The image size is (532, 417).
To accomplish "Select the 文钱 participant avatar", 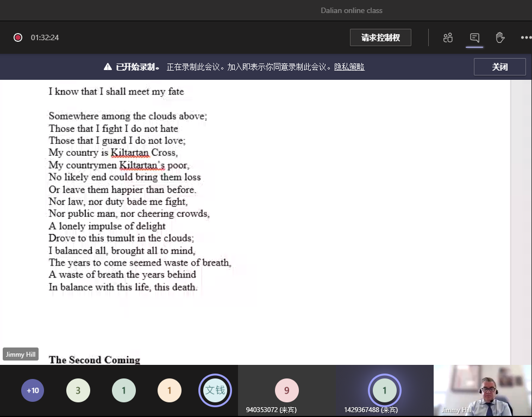I will [x=215, y=390].
